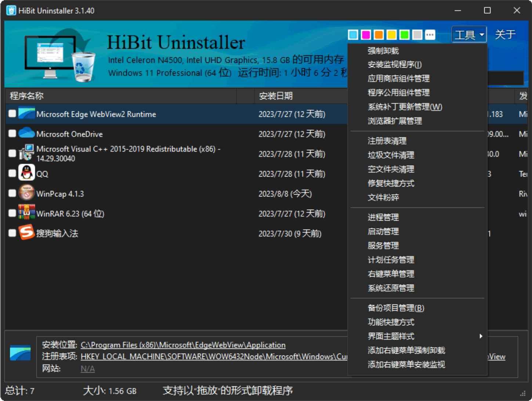The height and width of the screenshot is (401, 532).
Task: Tick the Microsoft Edge WebView2 Runtime checkbox
Action: pyautogui.click(x=12, y=113)
